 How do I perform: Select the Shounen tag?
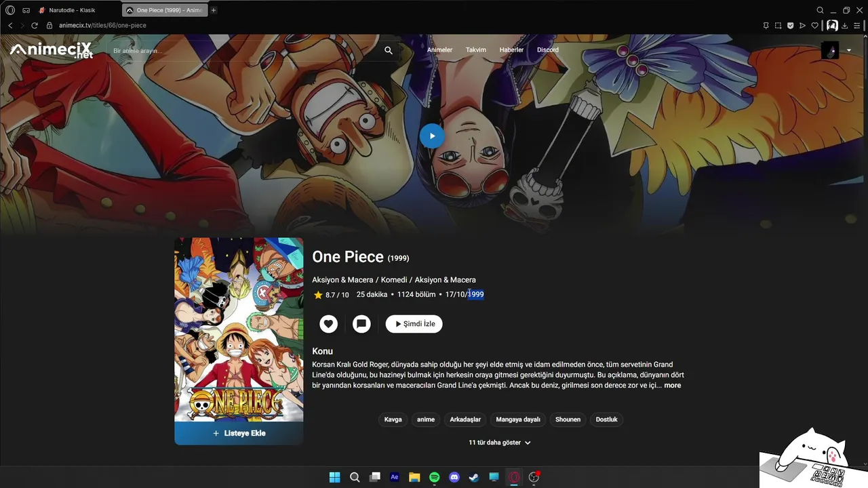pos(568,420)
